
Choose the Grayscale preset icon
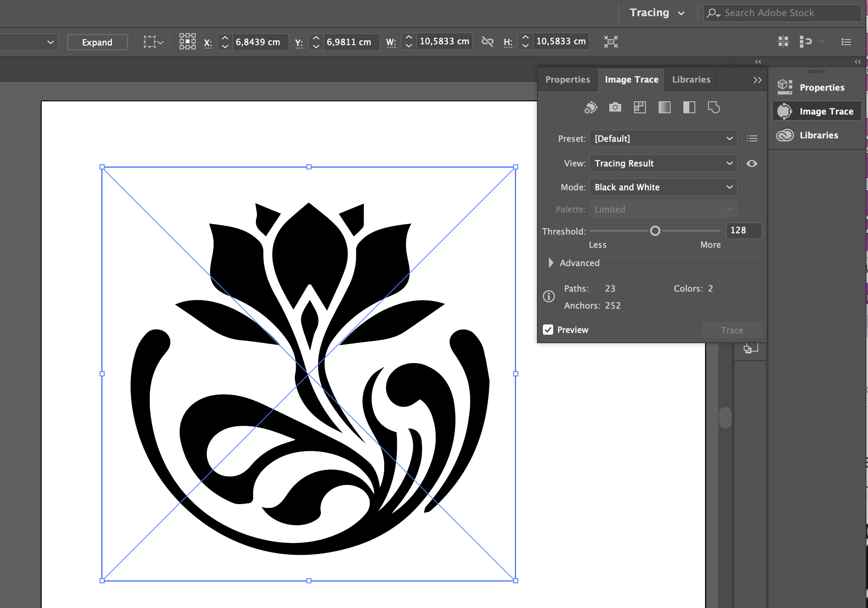pos(664,107)
